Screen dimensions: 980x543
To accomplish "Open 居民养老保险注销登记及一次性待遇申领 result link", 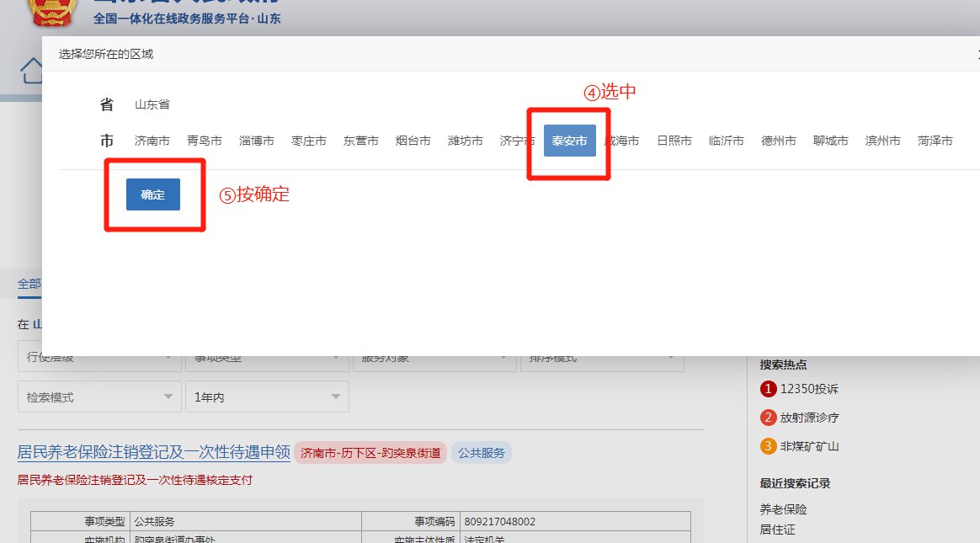I will [x=154, y=452].
